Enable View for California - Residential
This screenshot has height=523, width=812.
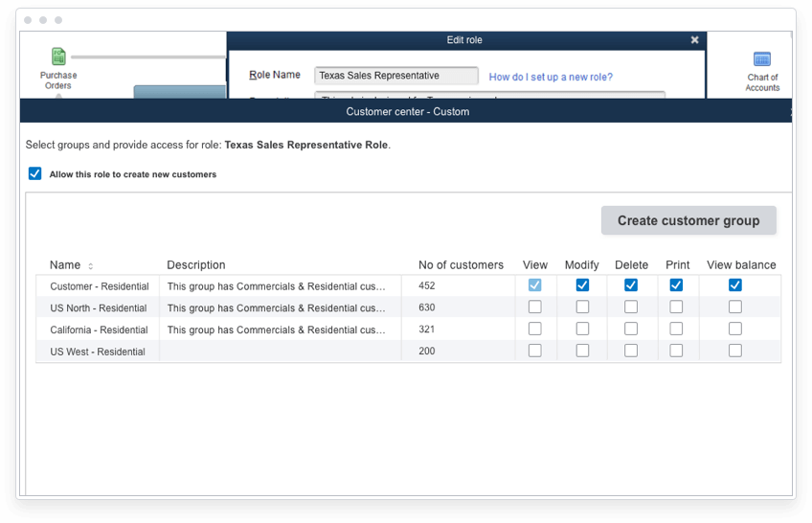coord(535,329)
